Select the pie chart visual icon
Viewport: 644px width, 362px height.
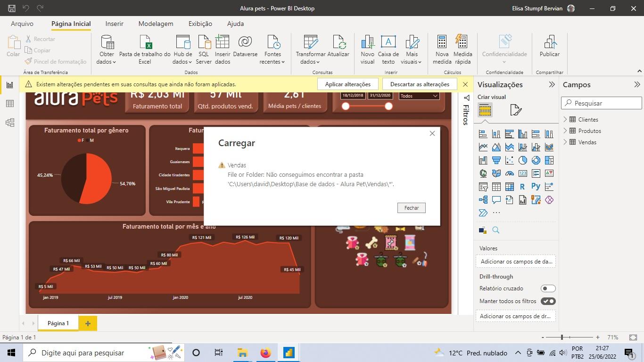click(522, 161)
